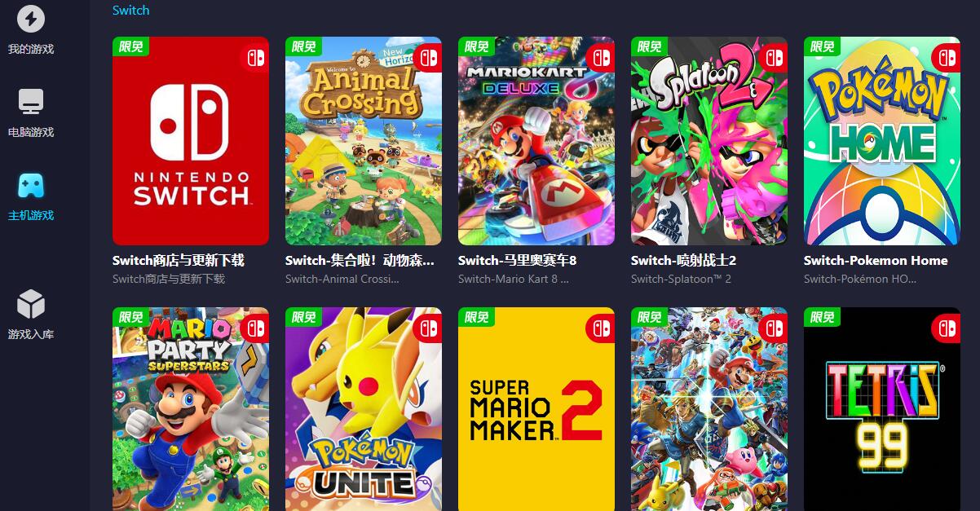Open the Animal Crossing game cover
Screen dimensions: 980x511
[x=364, y=141]
